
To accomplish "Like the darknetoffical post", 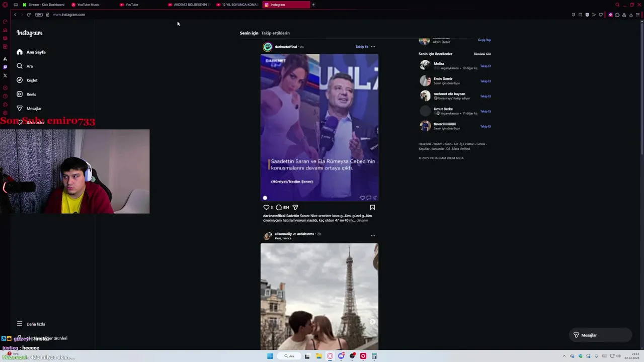I will tap(266, 207).
